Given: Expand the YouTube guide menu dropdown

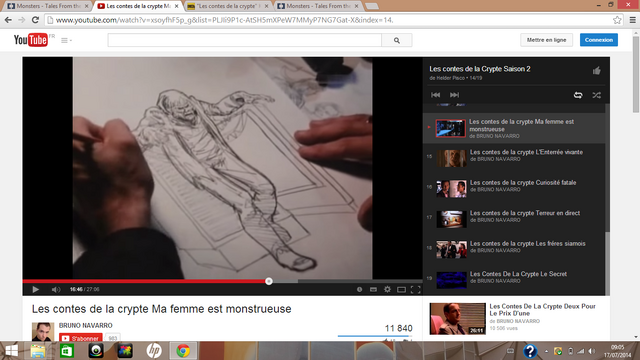Looking at the screenshot, I should pyautogui.click(x=67, y=40).
